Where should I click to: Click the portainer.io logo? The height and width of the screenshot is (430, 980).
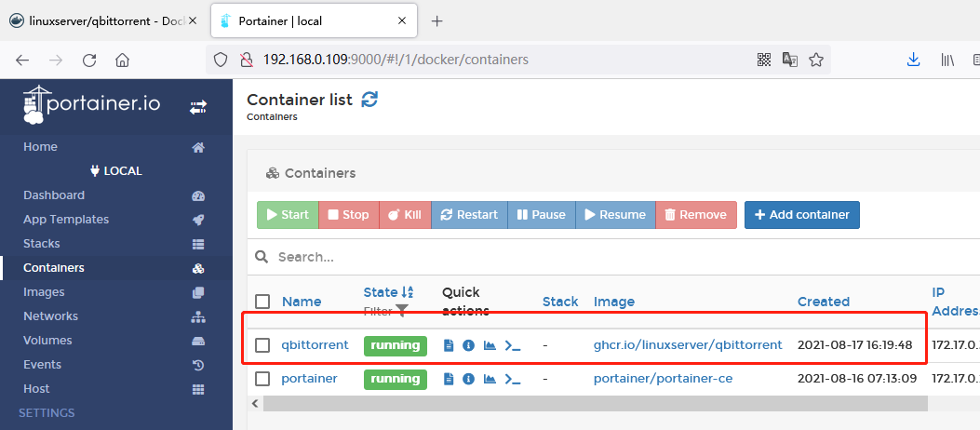click(92, 103)
